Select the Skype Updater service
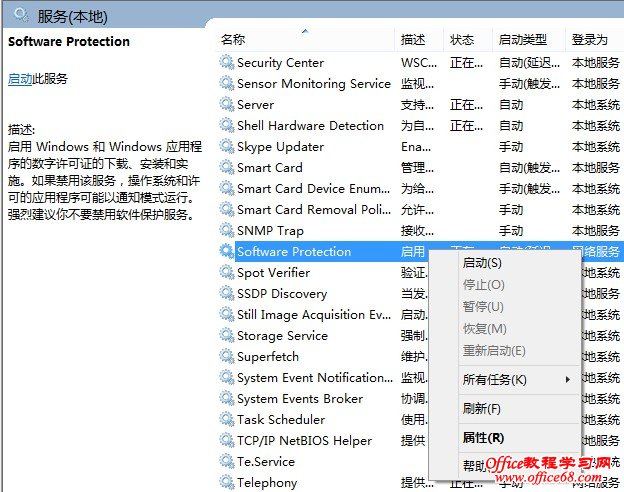This screenshot has width=624, height=492. coord(420,146)
